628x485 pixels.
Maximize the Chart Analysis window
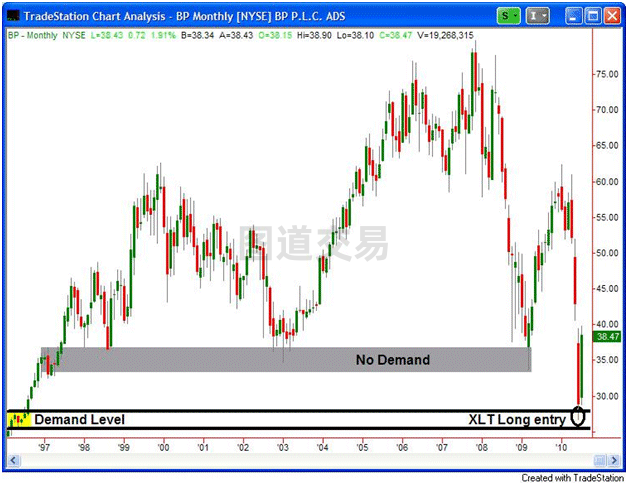point(593,16)
